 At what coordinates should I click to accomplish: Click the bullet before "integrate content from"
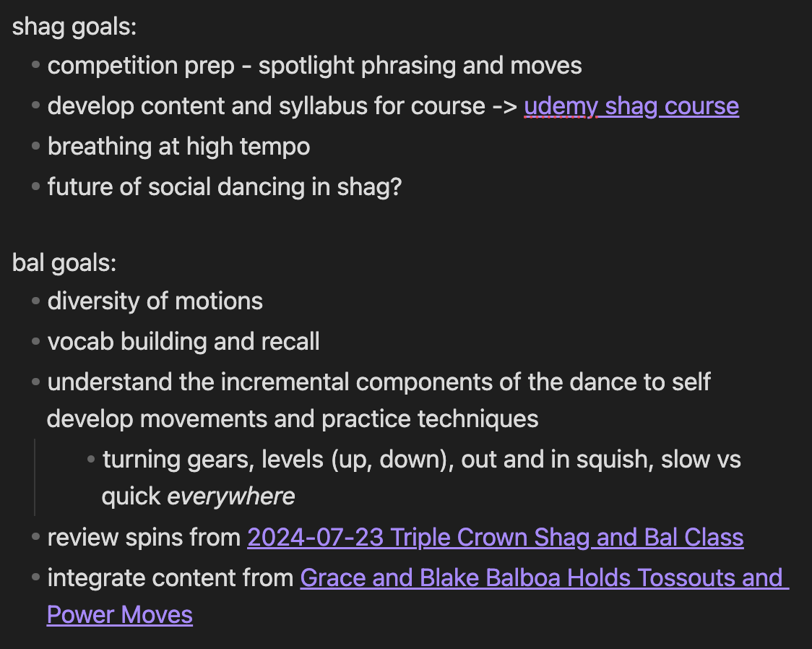coord(35,578)
